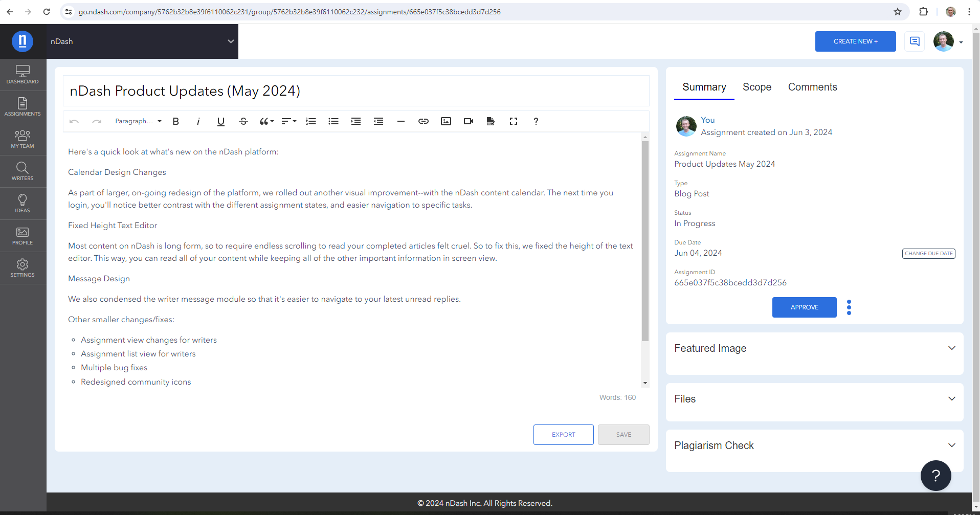Image resolution: width=980 pixels, height=515 pixels.
Task: Toggle italic formatting
Action: (198, 121)
